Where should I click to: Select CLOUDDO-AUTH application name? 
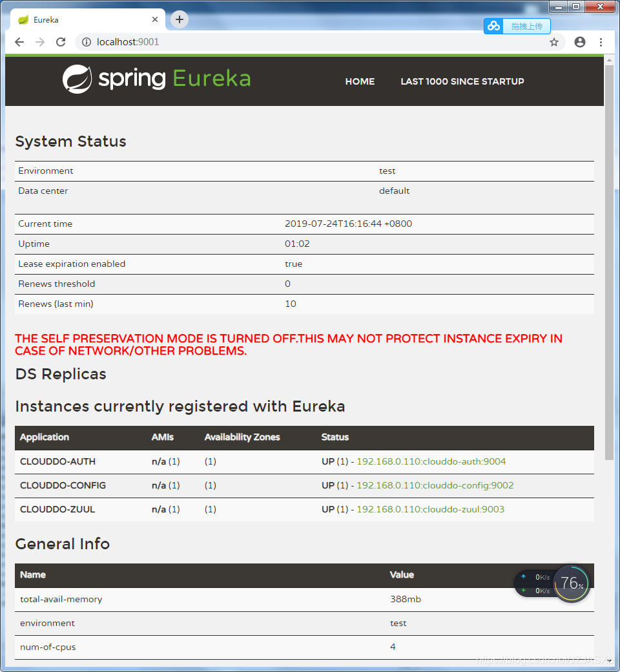(58, 461)
